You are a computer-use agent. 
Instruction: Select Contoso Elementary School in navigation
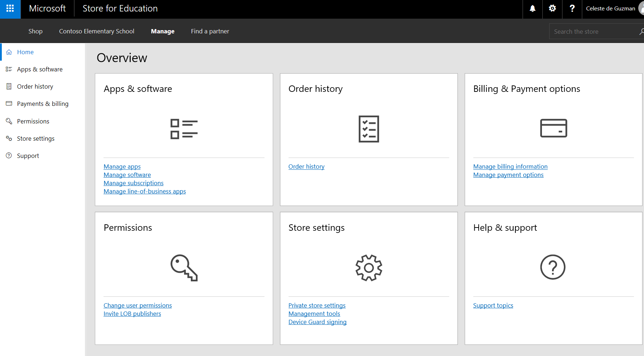[97, 31]
